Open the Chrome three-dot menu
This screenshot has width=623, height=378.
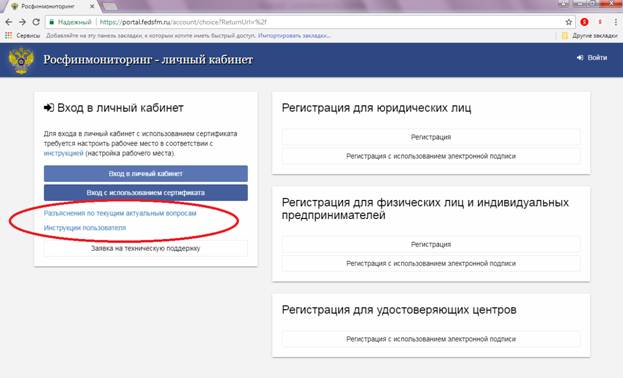pyautogui.click(x=616, y=22)
